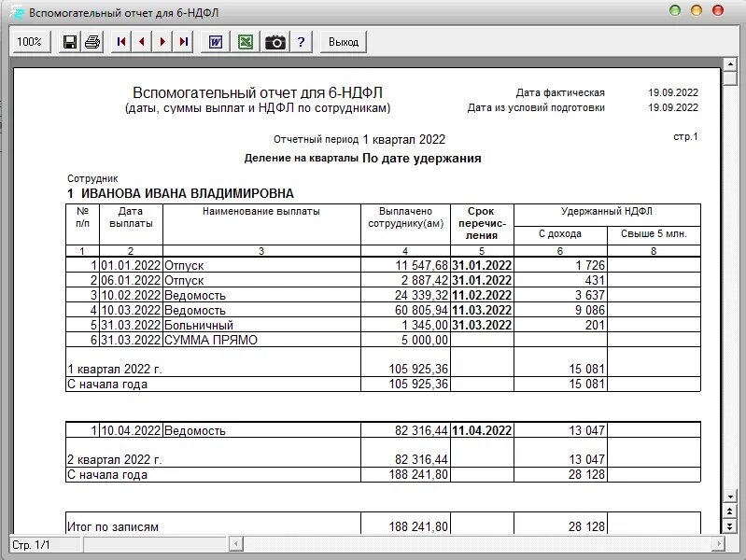This screenshot has width=746, height=560.
Task: Click horizontal scrollbar right arrow
Action: 718,543
